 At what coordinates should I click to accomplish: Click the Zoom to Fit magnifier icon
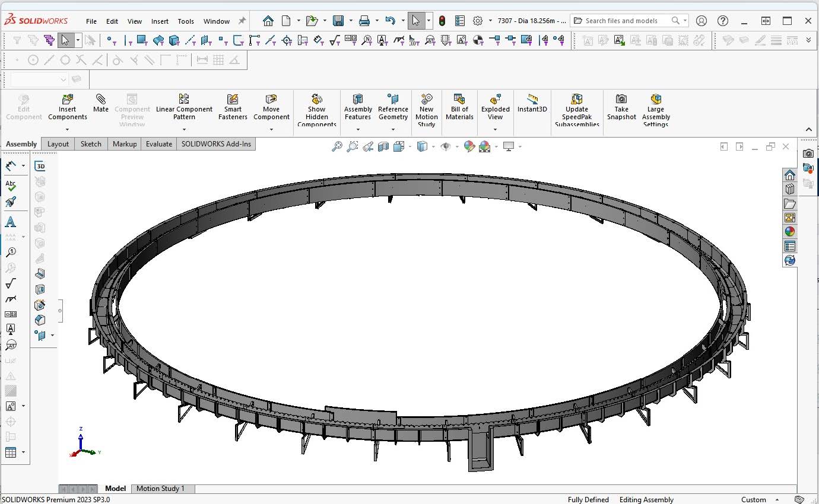[x=337, y=146]
